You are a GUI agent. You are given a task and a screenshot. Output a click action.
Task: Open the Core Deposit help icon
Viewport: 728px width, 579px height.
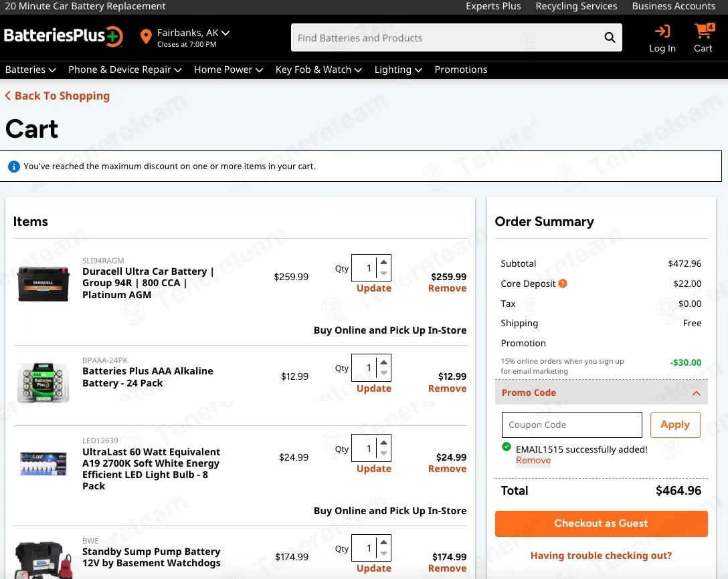tap(562, 283)
